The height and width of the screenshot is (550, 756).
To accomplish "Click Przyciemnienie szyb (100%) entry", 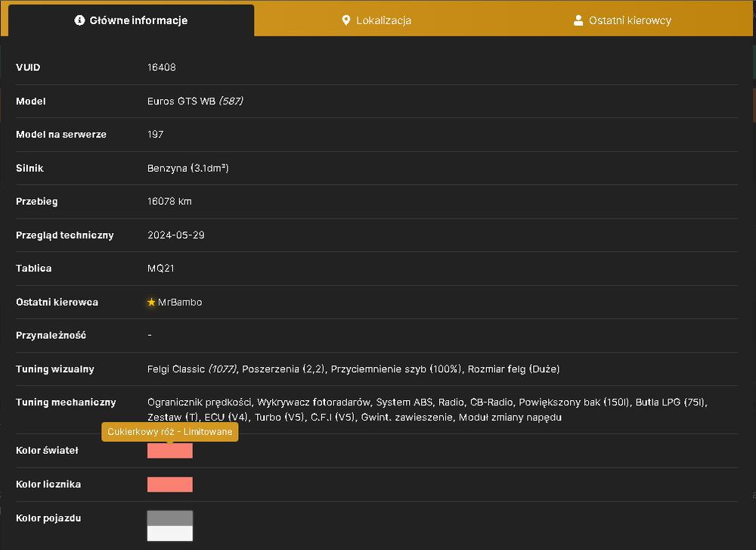I will [396, 369].
